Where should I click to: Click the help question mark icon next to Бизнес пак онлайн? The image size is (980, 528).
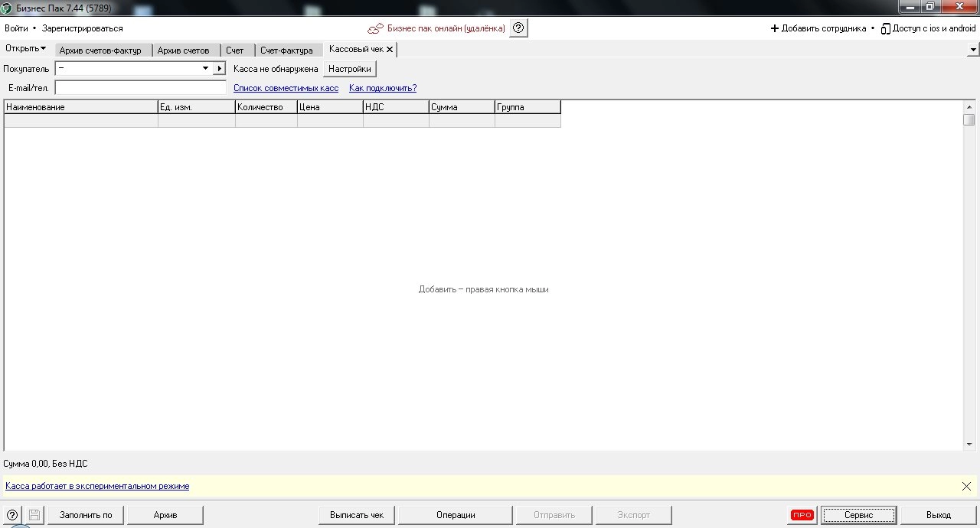coord(518,28)
